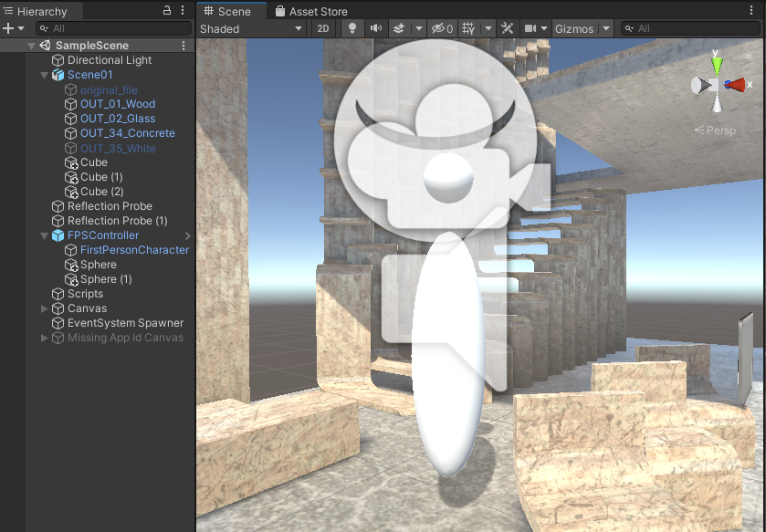This screenshot has height=532, width=766.
Task: Toggle the scene grid visibility icon
Action: (x=468, y=28)
